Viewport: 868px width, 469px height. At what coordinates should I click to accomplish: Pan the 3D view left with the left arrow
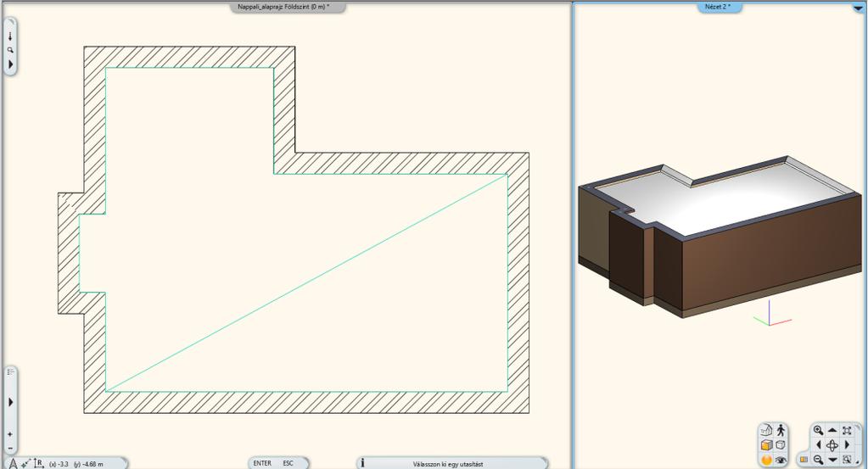pos(818,445)
